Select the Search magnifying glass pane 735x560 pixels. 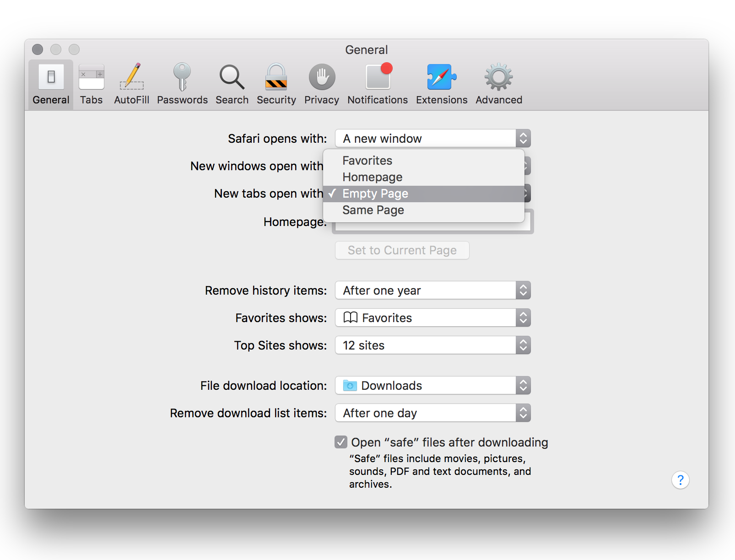232,85
